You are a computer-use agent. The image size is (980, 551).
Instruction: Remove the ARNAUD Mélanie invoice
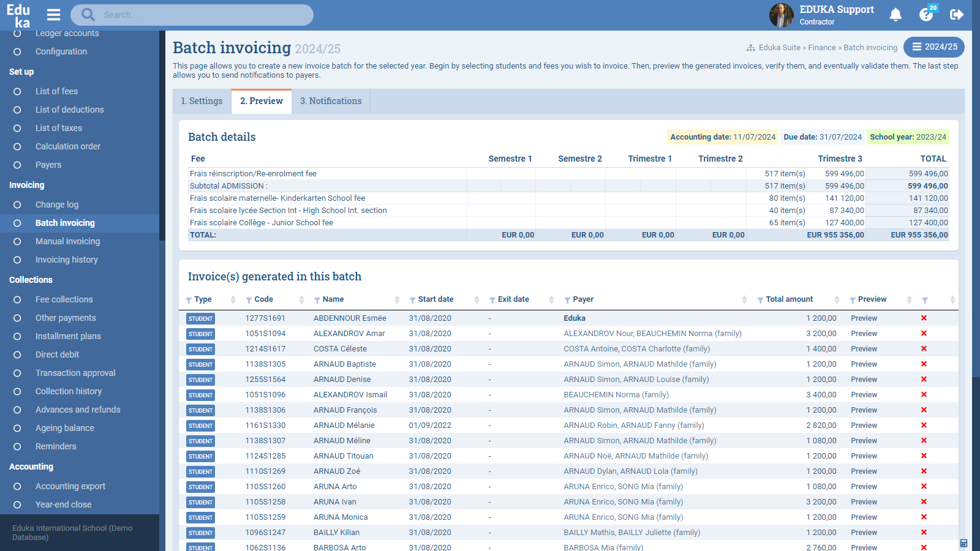924,425
